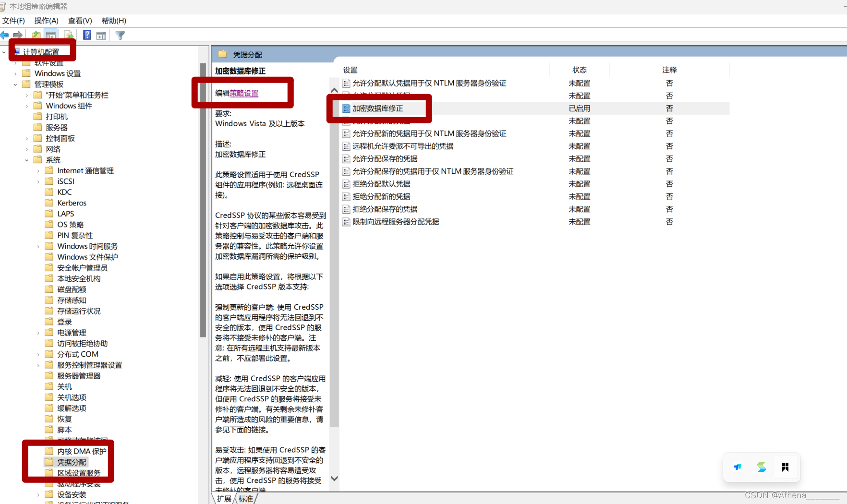Click the blue floating widget icon
Viewport: 847px width, 504px height.
pos(738,467)
